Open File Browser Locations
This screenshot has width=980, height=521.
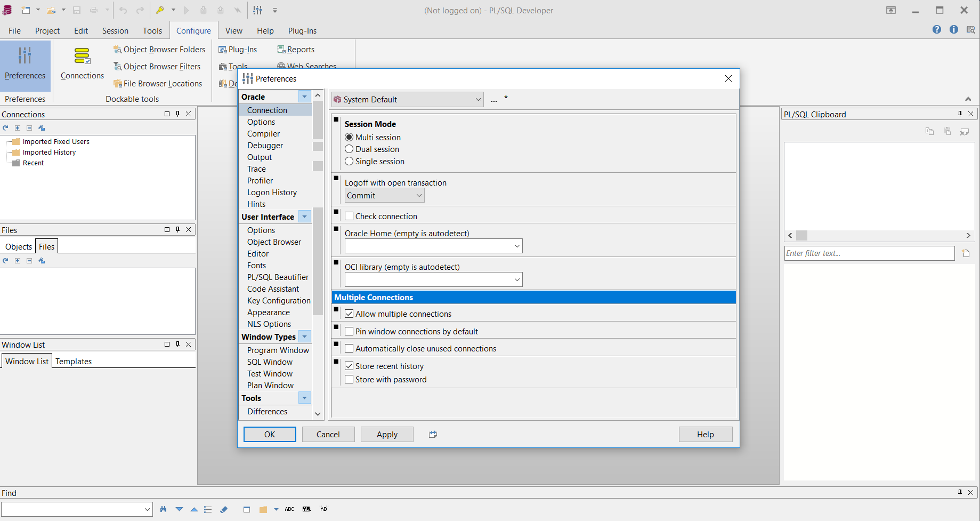[157, 84]
